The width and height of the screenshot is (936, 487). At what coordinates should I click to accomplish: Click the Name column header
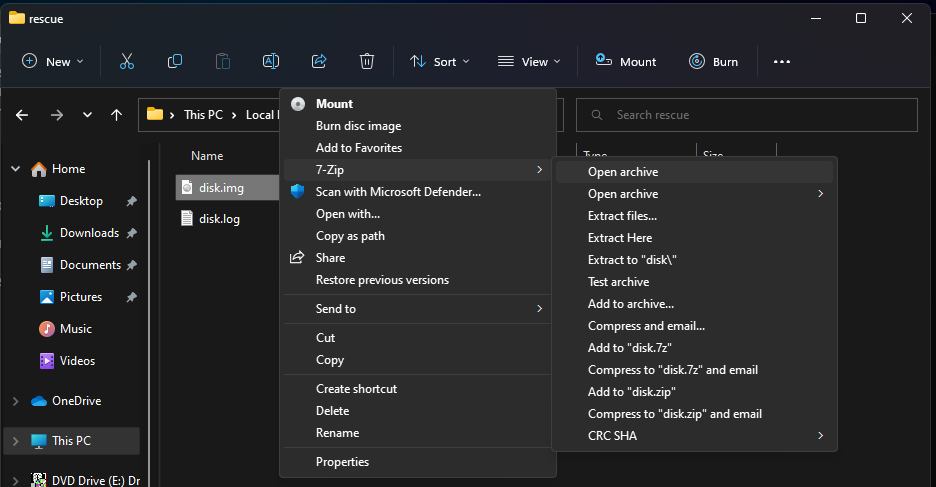pyautogui.click(x=207, y=156)
